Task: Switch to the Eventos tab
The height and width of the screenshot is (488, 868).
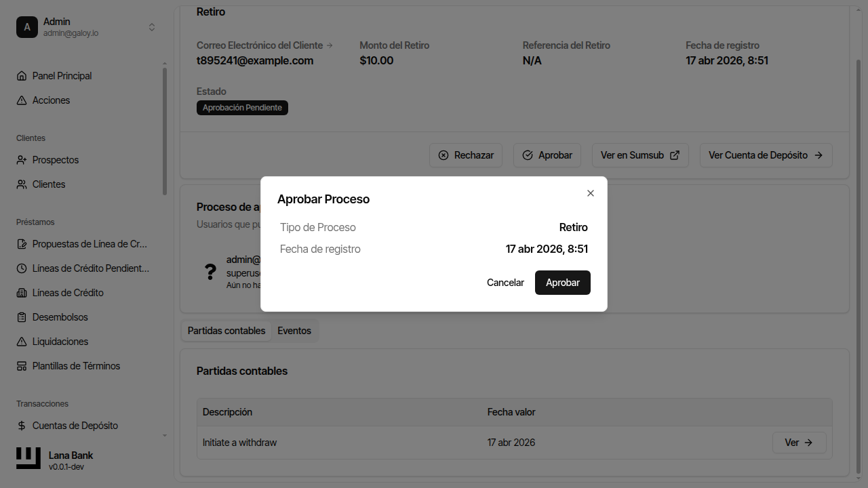Action: [x=294, y=331]
